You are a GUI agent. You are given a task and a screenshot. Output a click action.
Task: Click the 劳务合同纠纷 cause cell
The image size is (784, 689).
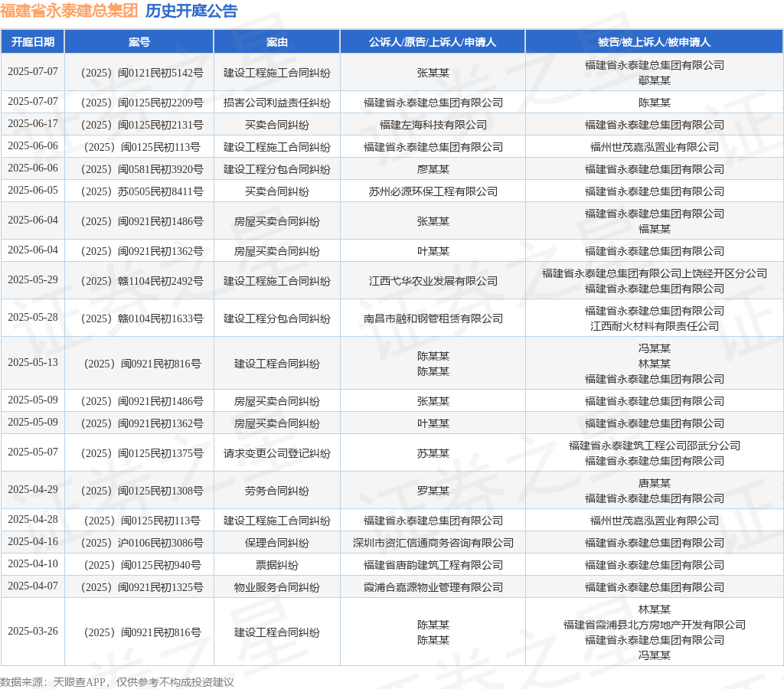(277, 491)
